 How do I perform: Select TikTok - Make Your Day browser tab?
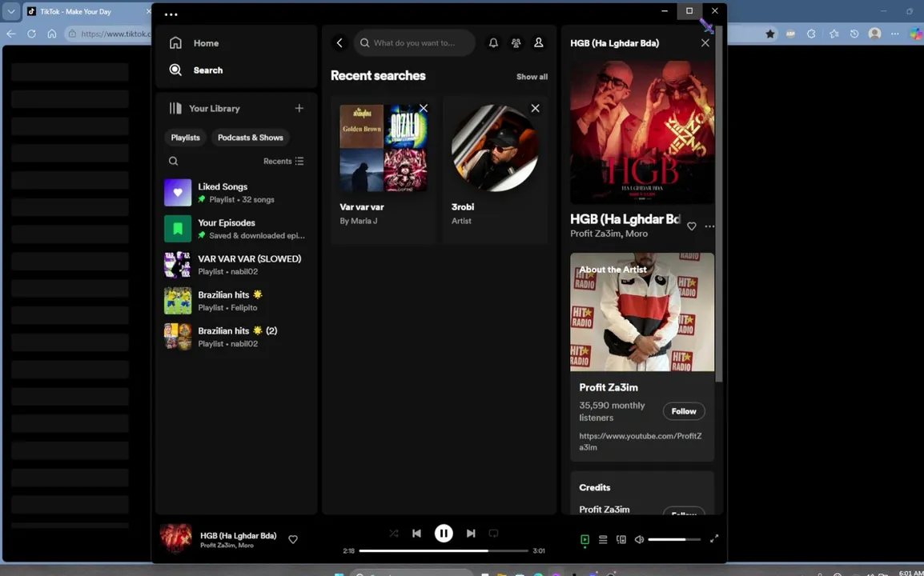pyautogui.click(x=86, y=11)
